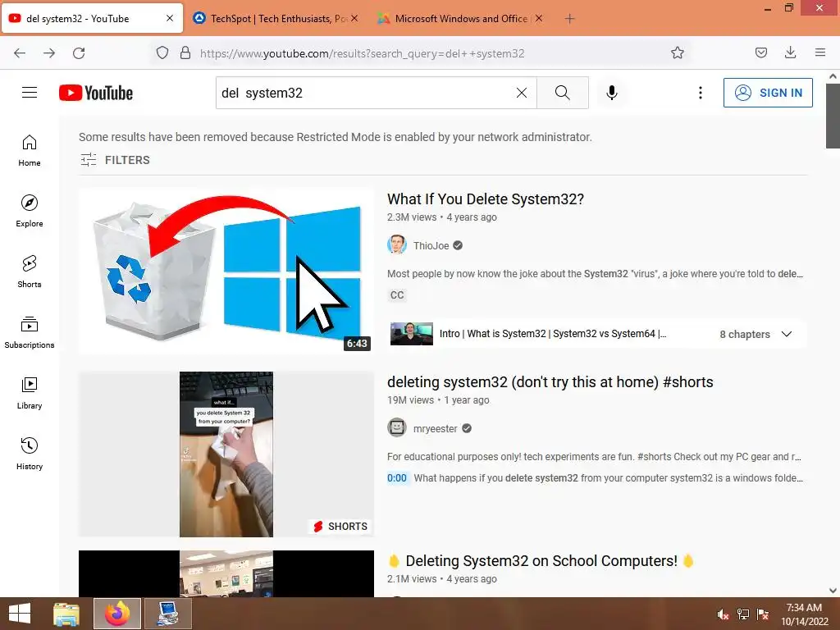
Task: Click the YouTube logo
Action: (96, 93)
